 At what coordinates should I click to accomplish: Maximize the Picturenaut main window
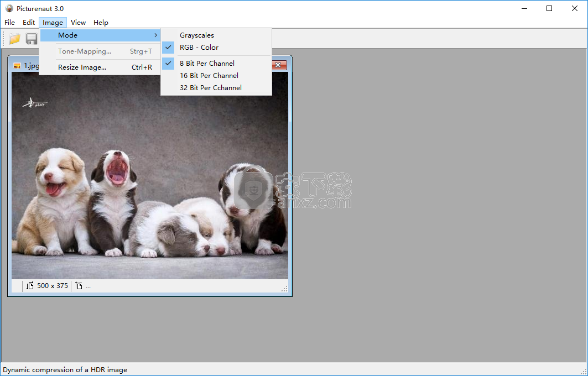click(x=549, y=8)
